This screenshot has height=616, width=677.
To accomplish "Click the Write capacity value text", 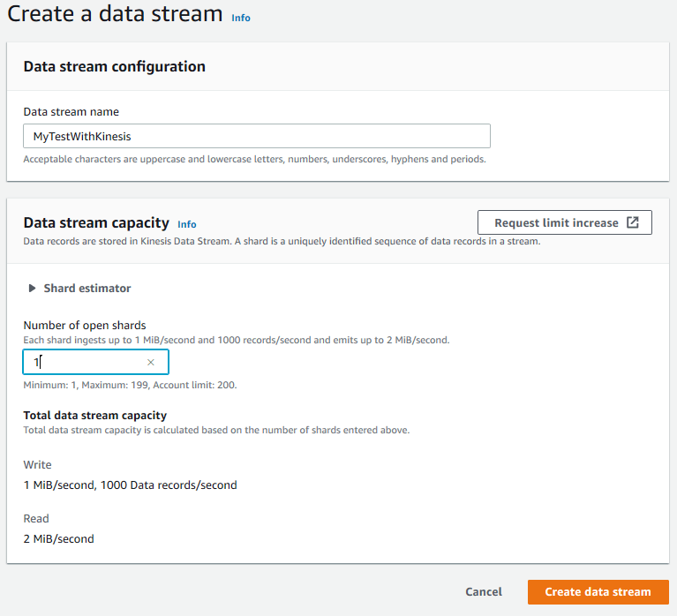I will tap(130, 485).
